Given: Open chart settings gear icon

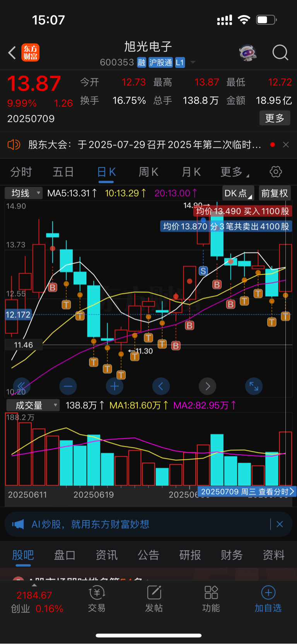Looking at the screenshot, I should (276, 172).
